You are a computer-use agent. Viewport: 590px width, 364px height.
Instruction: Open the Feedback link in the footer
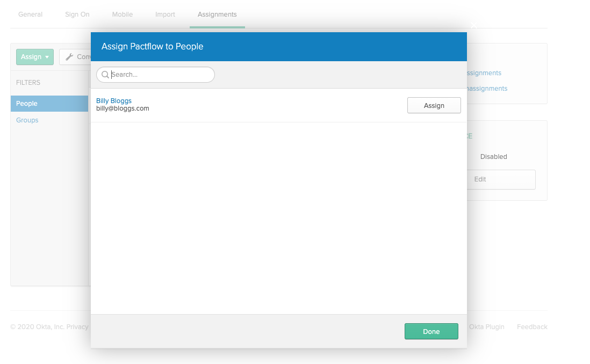click(x=531, y=326)
